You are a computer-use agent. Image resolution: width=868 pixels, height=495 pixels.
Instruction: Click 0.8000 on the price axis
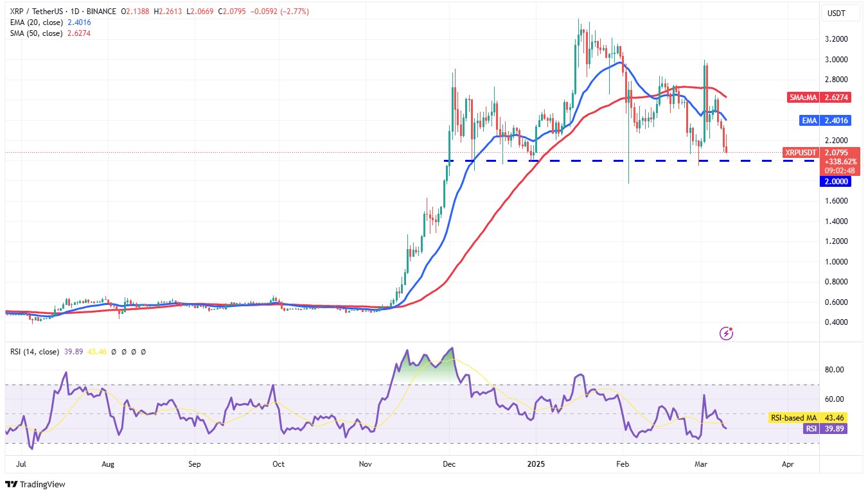[836, 282]
